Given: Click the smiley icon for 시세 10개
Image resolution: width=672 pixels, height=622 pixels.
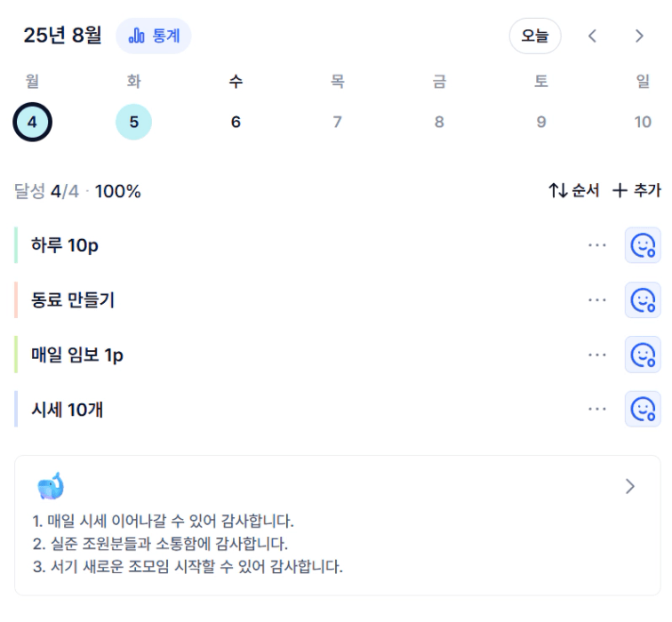Looking at the screenshot, I should pos(643,409).
